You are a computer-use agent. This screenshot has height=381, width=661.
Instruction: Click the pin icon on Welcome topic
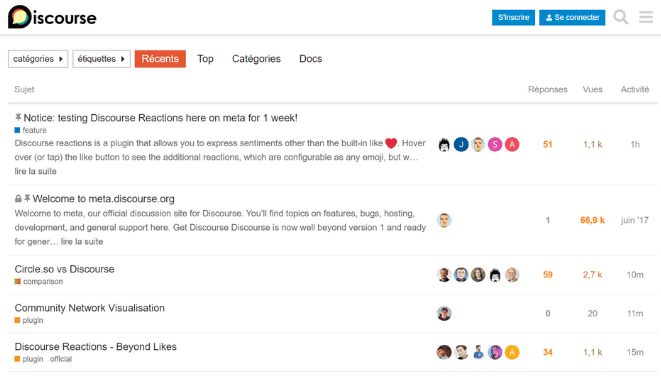coord(27,198)
